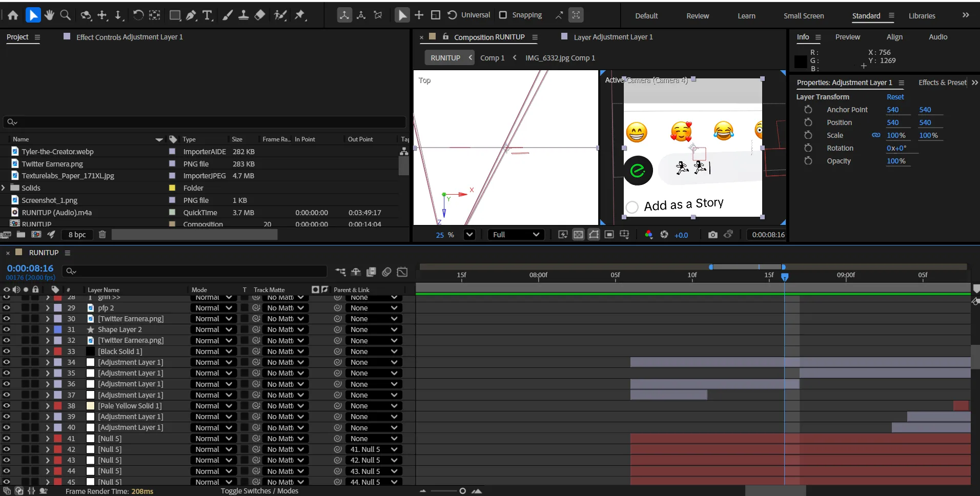The height and width of the screenshot is (496, 980).
Task: Enable the Snapping checkbox
Action: pos(503,15)
